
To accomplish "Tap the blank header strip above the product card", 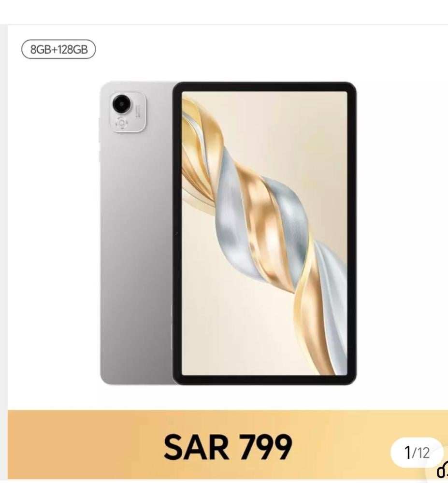I will [x=224, y=12].
